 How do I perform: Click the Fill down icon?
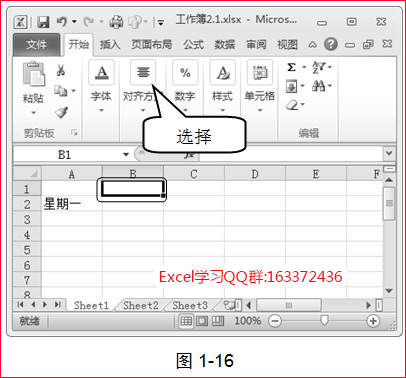pos(291,87)
